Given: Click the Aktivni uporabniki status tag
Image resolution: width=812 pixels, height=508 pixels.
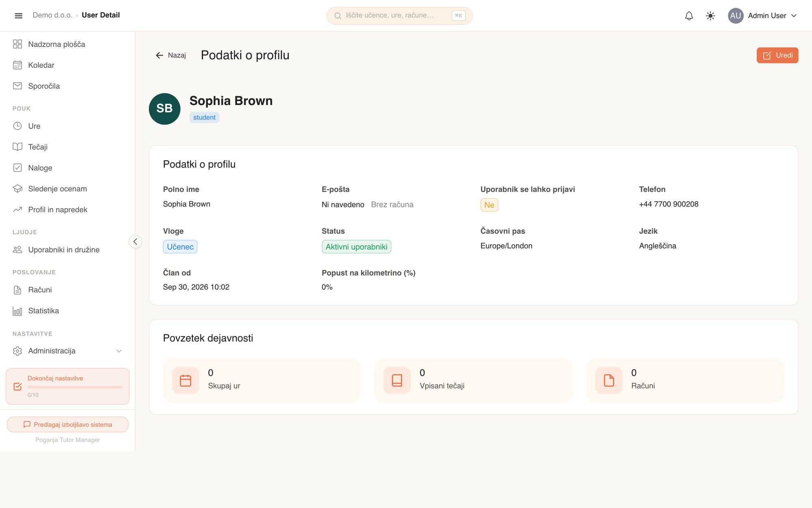Looking at the screenshot, I should pyautogui.click(x=356, y=247).
